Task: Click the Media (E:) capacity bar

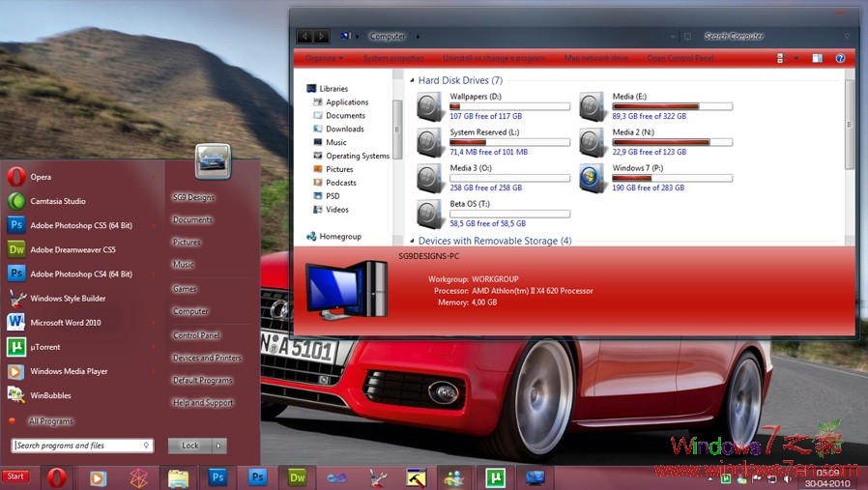Action: tap(672, 106)
